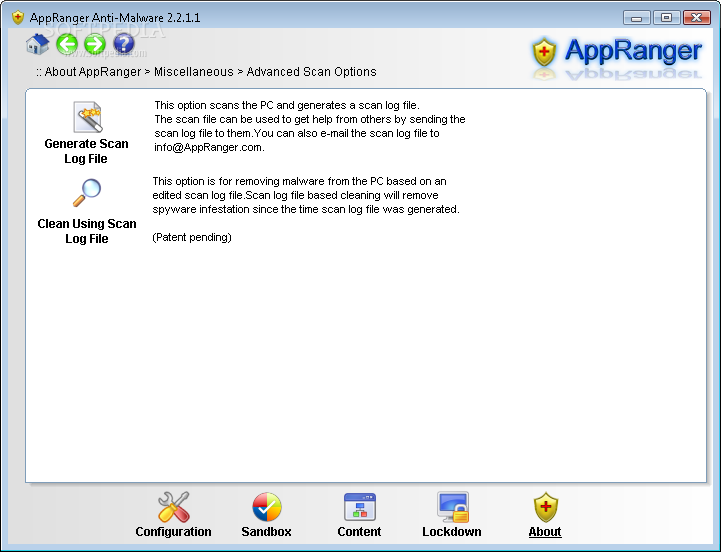Select Clean Using Scan Log File label
The height and width of the screenshot is (552, 721).
(87, 231)
